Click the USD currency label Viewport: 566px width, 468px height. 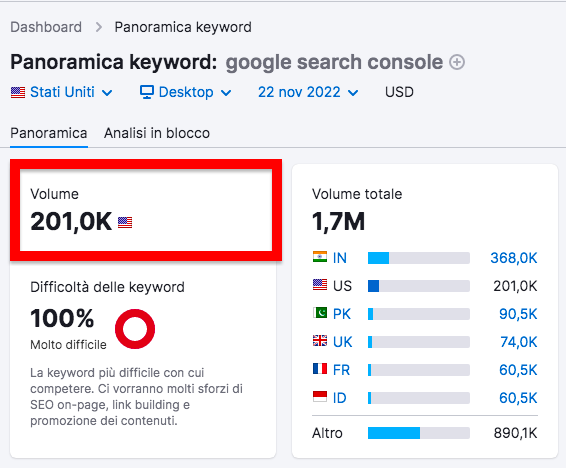399,92
